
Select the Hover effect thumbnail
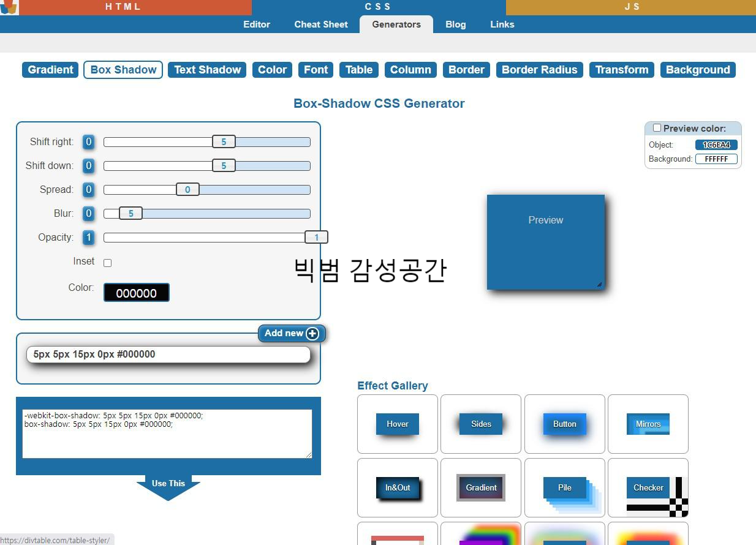coord(398,424)
